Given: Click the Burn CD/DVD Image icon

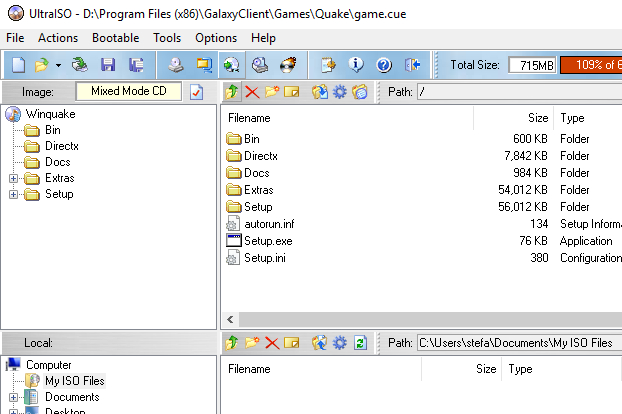Looking at the screenshot, I should tap(288, 65).
